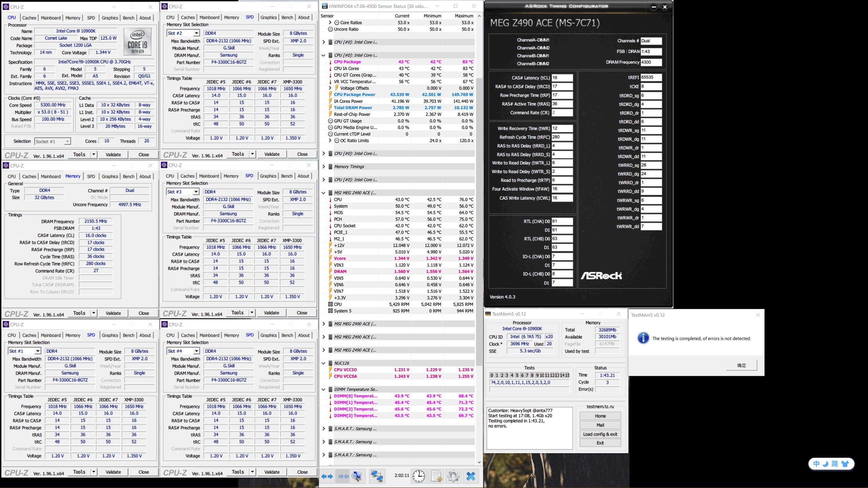Open HWiNFO network monitors icon

pyautogui.click(x=376, y=476)
